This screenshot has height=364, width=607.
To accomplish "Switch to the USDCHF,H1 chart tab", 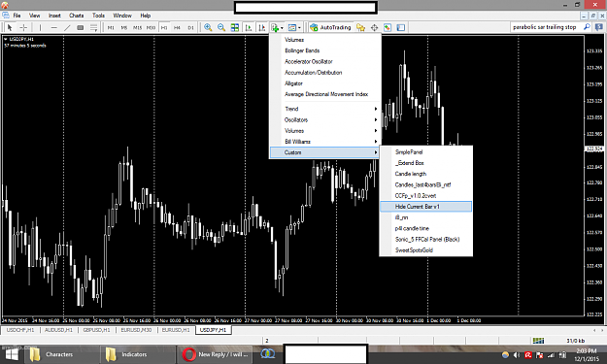I will pos(20,330).
